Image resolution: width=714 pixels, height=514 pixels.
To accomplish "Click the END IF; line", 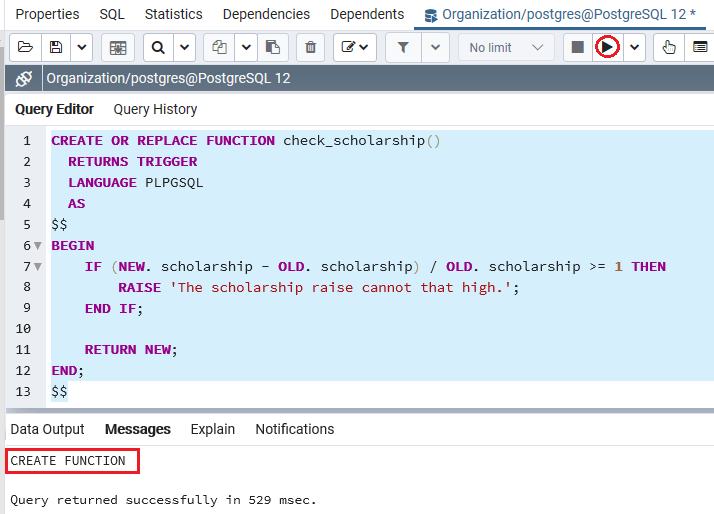I will (114, 309).
